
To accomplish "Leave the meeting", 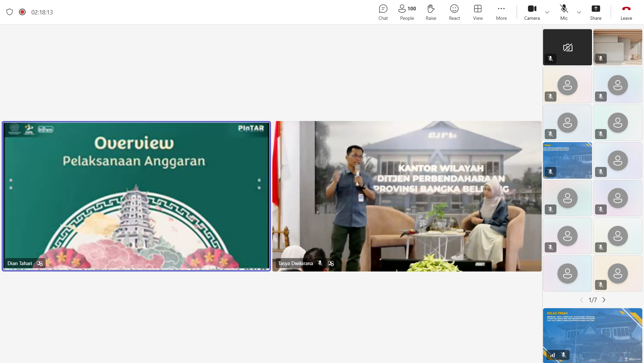I will point(626,12).
